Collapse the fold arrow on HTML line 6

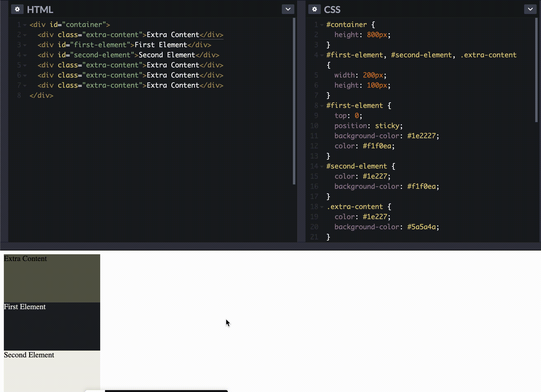coord(25,75)
